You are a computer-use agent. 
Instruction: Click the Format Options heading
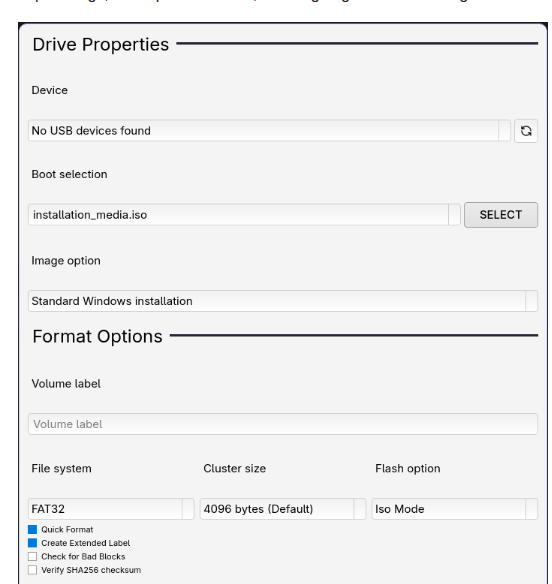(x=97, y=337)
